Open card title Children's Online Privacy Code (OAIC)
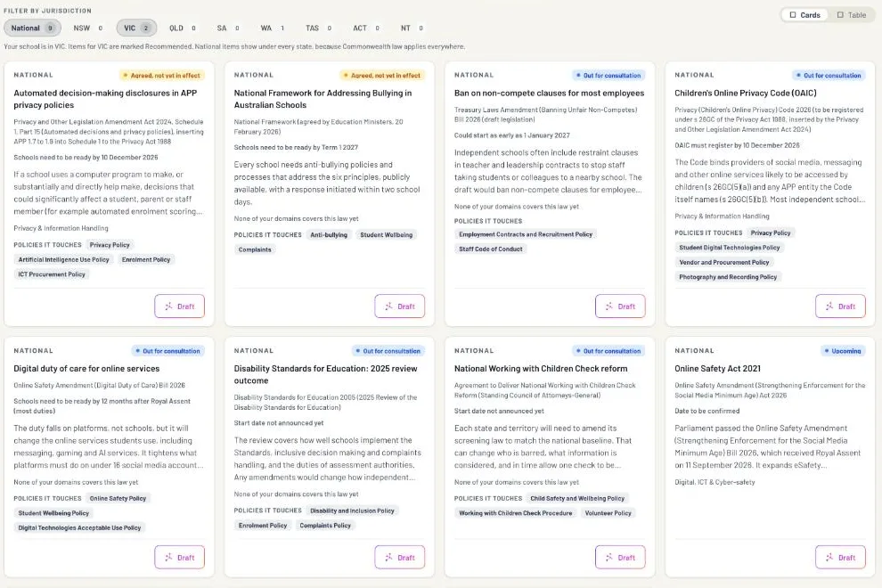This screenshot has height=588, width=882. click(x=746, y=93)
